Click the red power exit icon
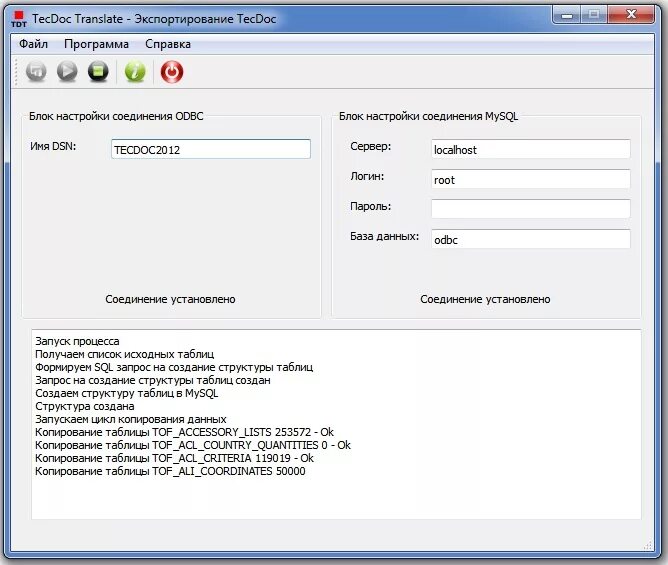Screen dimensions: 668x565 pos(172,72)
